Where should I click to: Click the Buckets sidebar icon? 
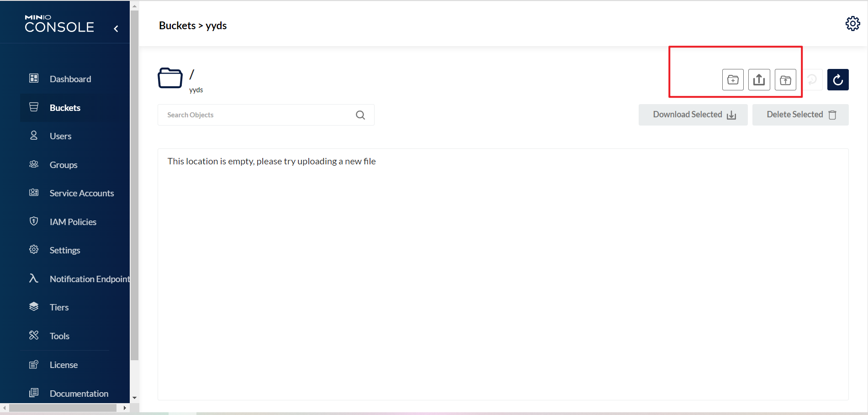[x=34, y=107]
